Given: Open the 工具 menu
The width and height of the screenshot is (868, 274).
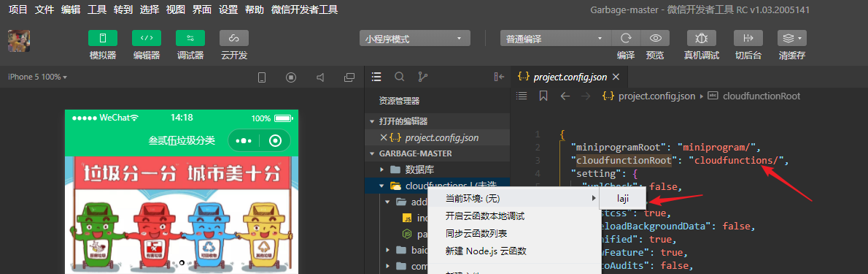Looking at the screenshot, I should [98, 9].
